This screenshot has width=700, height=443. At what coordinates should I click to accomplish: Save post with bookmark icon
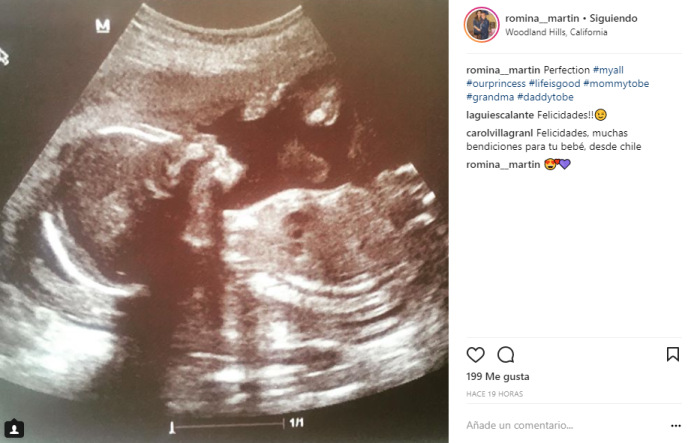tap(673, 355)
